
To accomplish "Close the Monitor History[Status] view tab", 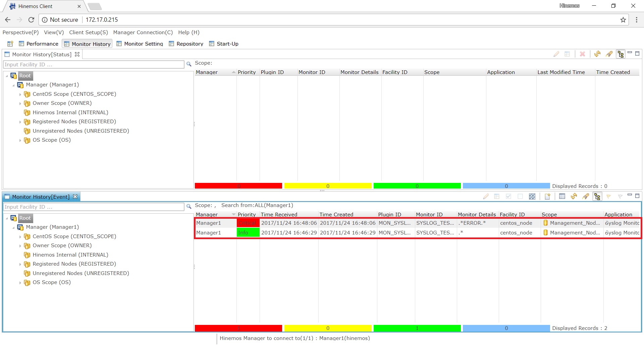I will pos(77,54).
